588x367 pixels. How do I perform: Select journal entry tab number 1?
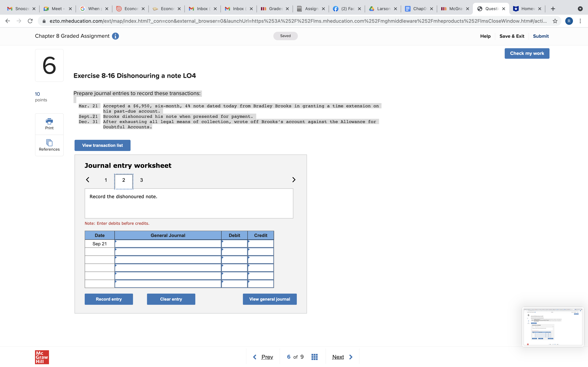[x=105, y=179]
